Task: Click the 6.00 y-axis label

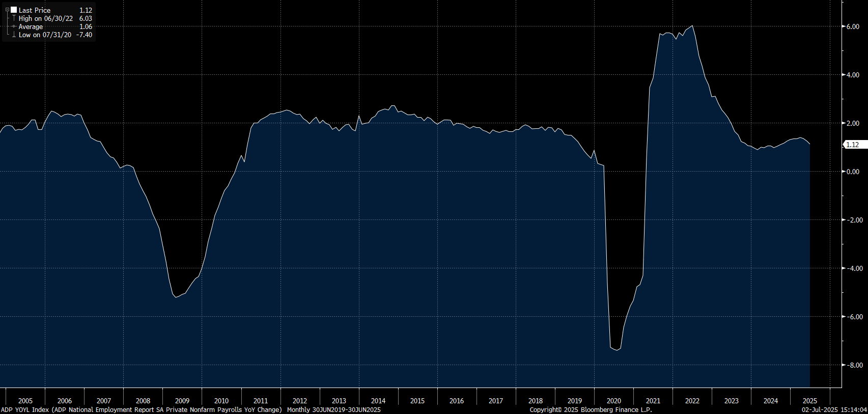Action: coord(853,26)
